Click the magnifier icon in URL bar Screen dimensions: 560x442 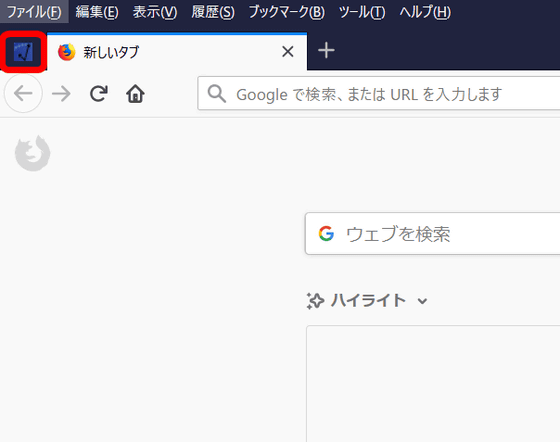(217, 94)
